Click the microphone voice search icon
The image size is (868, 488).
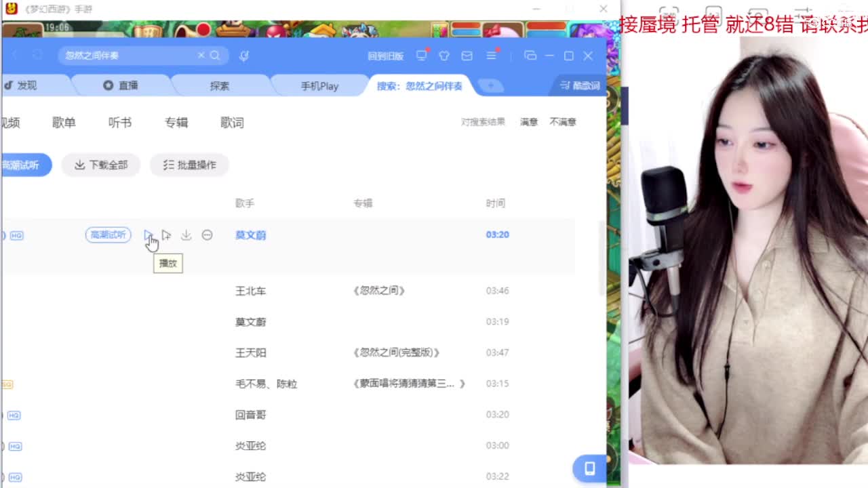pyautogui.click(x=245, y=56)
